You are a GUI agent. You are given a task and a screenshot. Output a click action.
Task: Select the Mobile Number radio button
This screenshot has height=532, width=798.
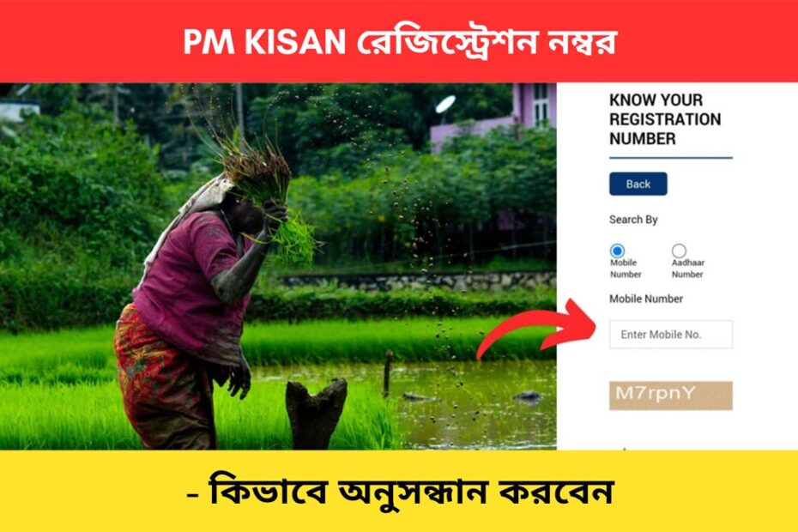[617, 251]
